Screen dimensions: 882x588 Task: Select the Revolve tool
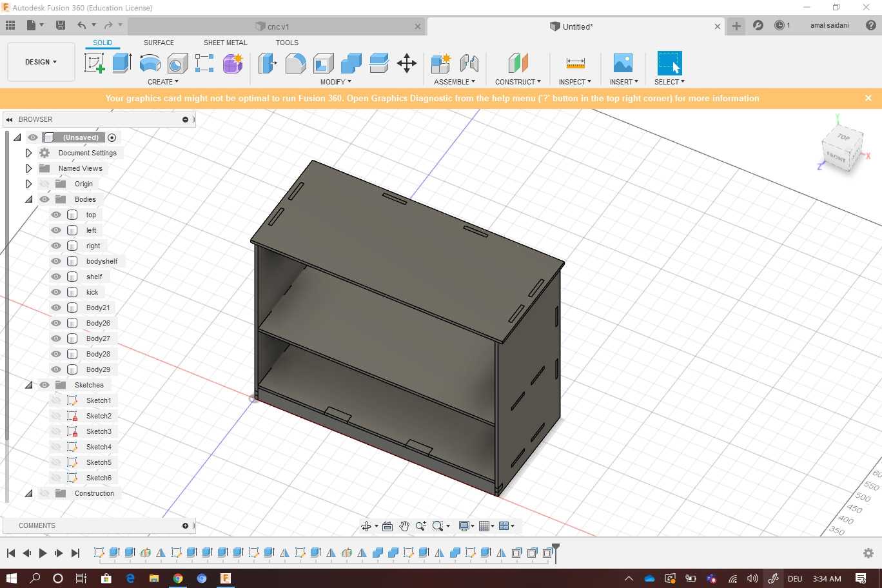(150, 63)
